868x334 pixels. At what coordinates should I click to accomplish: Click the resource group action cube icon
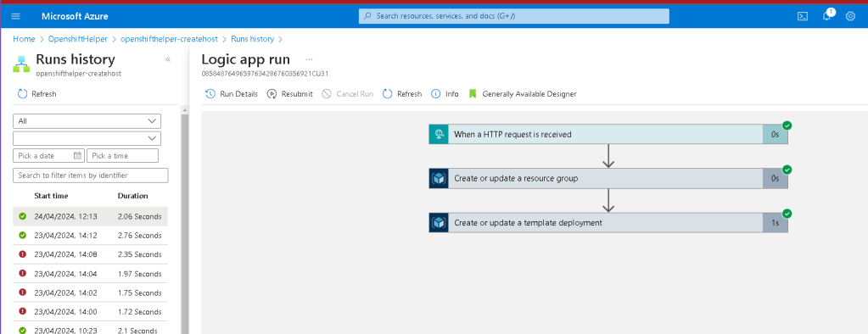tap(439, 179)
